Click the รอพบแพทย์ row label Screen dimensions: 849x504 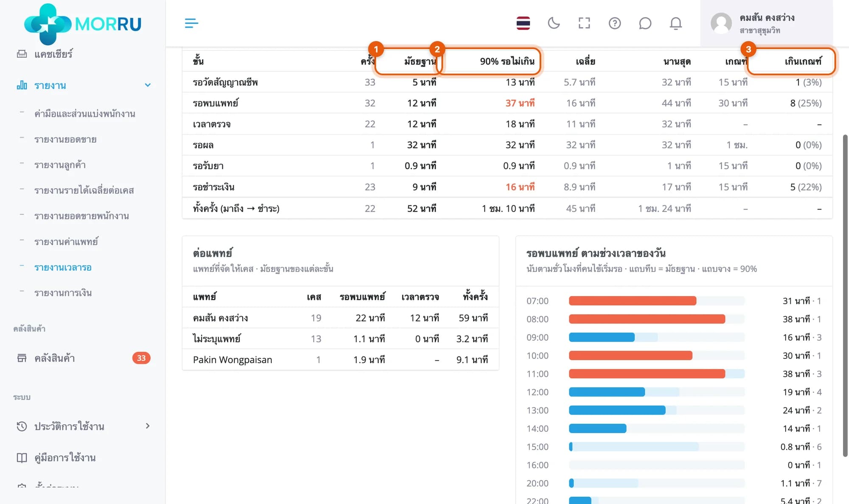click(x=216, y=103)
